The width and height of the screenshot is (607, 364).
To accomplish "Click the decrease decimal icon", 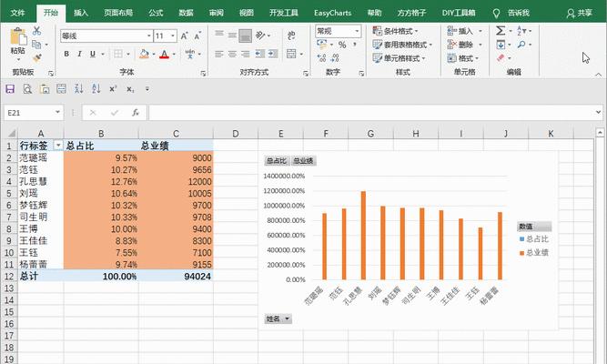I will [335, 58].
